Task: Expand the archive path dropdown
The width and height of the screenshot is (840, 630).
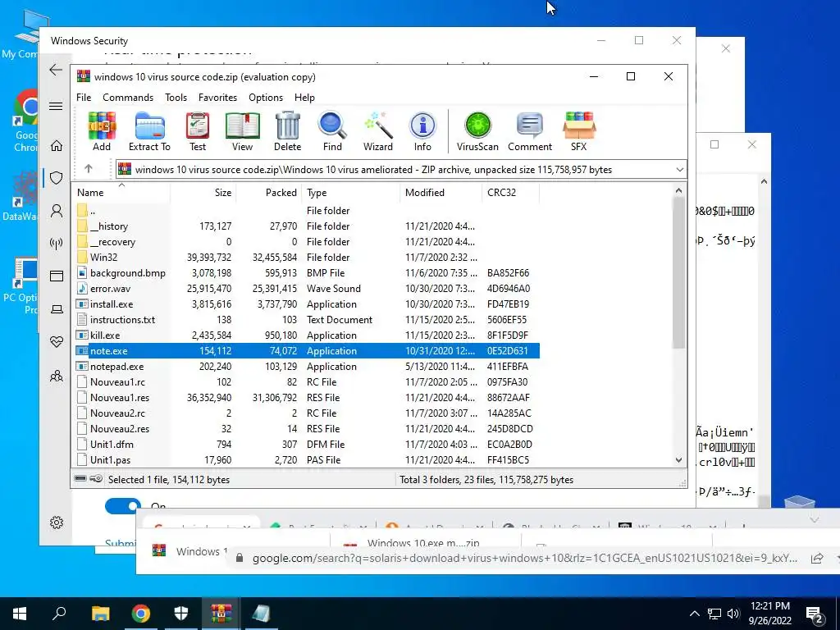Action: (679, 170)
